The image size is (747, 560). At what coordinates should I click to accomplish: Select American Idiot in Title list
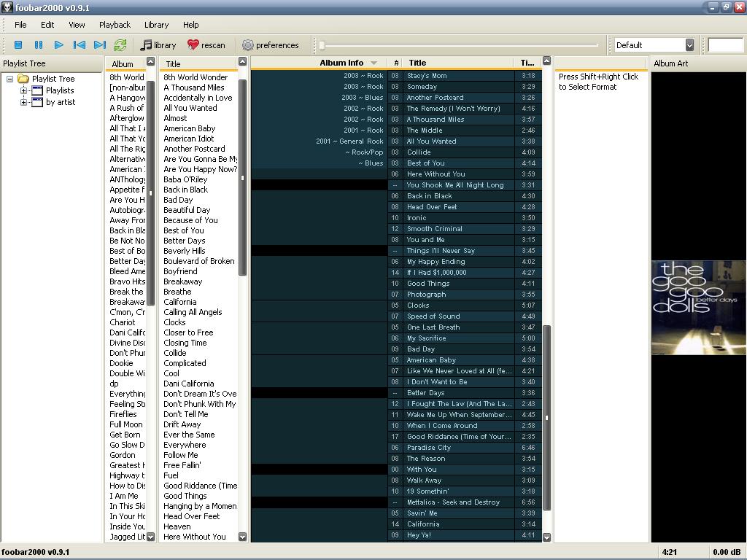(x=189, y=139)
